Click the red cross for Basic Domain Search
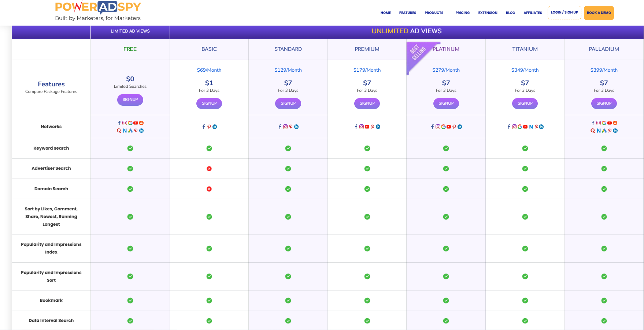Viewport: 644px width, 330px height. [209, 189]
